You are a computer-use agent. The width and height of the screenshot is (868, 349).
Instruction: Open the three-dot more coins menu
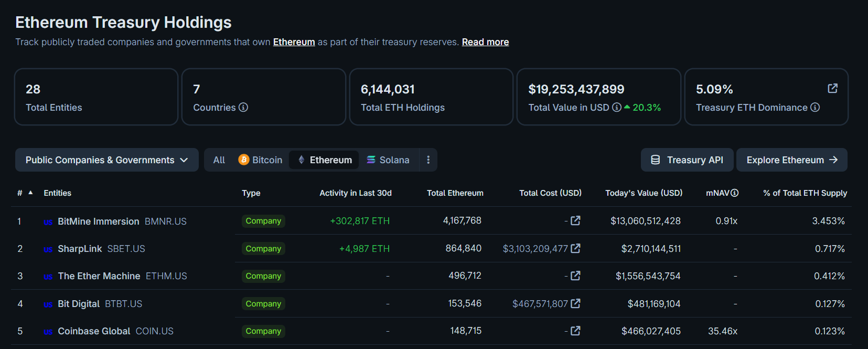pyautogui.click(x=428, y=160)
